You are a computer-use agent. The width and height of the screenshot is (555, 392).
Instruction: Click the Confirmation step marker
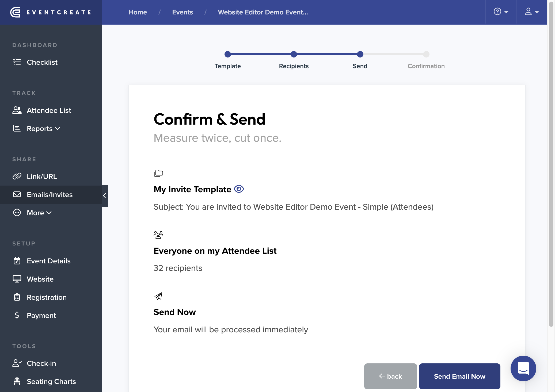click(426, 54)
